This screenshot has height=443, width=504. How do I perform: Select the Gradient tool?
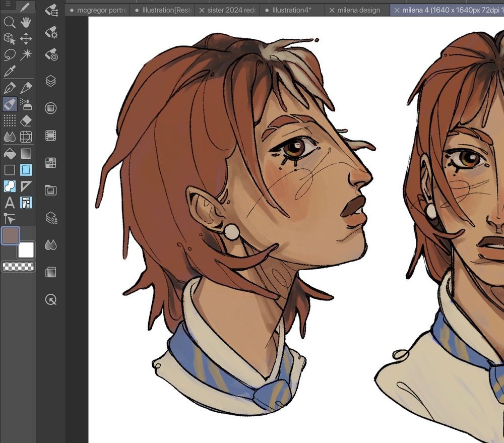click(x=26, y=154)
